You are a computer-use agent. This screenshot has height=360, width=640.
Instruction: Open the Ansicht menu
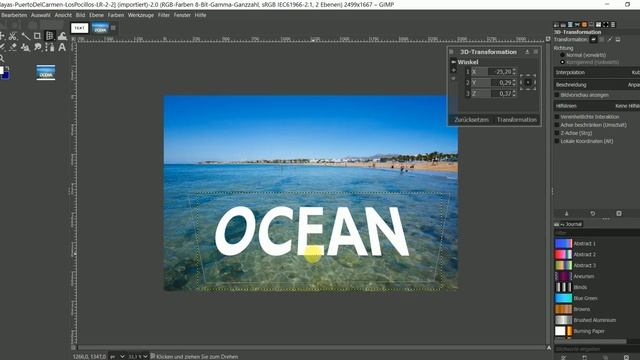point(63,15)
